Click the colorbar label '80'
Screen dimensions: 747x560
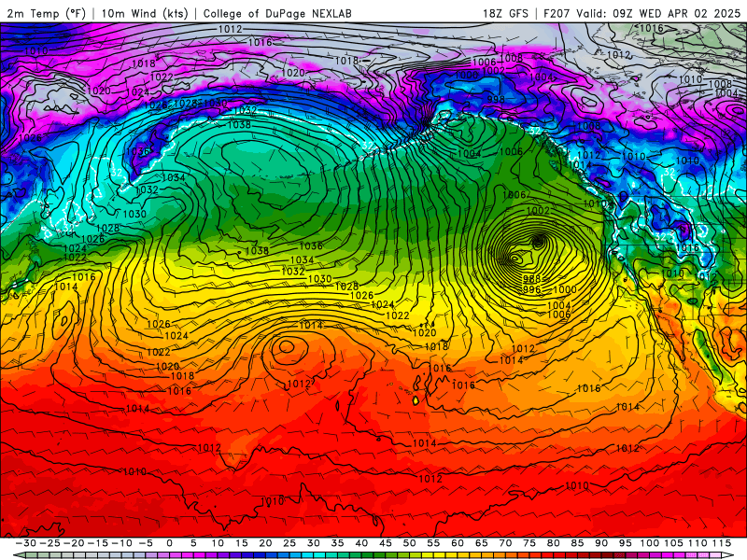(x=553, y=543)
